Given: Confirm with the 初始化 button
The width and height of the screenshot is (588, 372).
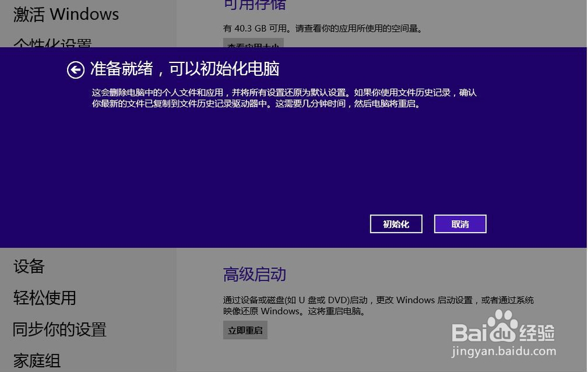Looking at the screenshot, I should pos(396,224).
